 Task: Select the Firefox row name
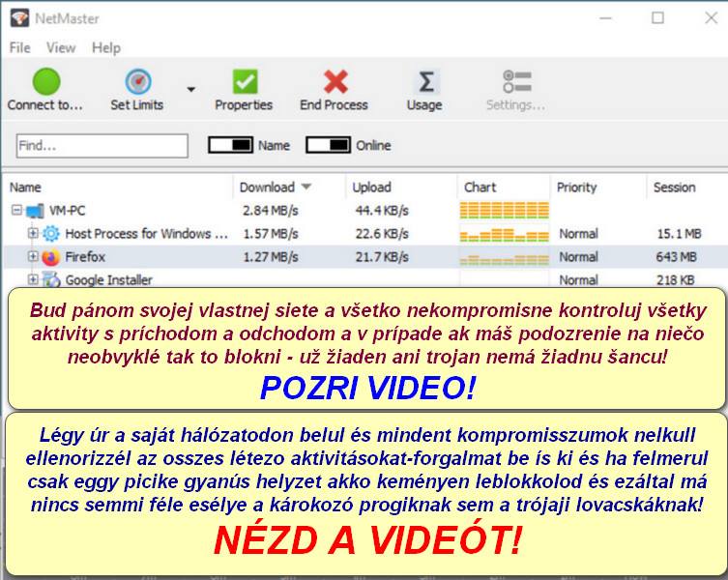pos(85,257)
